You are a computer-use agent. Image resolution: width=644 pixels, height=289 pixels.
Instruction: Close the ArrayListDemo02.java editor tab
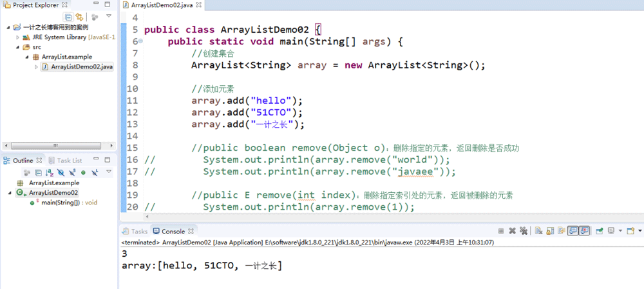click(199, 6)
